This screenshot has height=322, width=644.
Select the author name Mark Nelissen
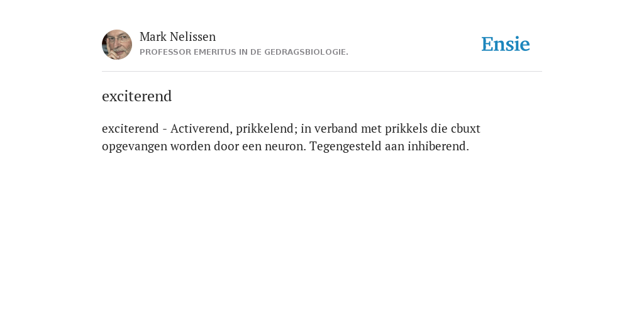[x=177, y=36]
